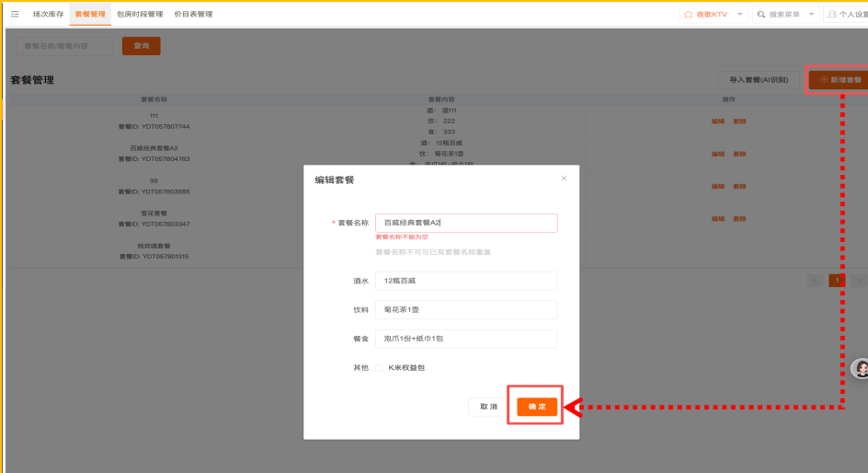Click the 酒水 input field
This screenshot has width=868, height=473.
[x=466, y=281]
